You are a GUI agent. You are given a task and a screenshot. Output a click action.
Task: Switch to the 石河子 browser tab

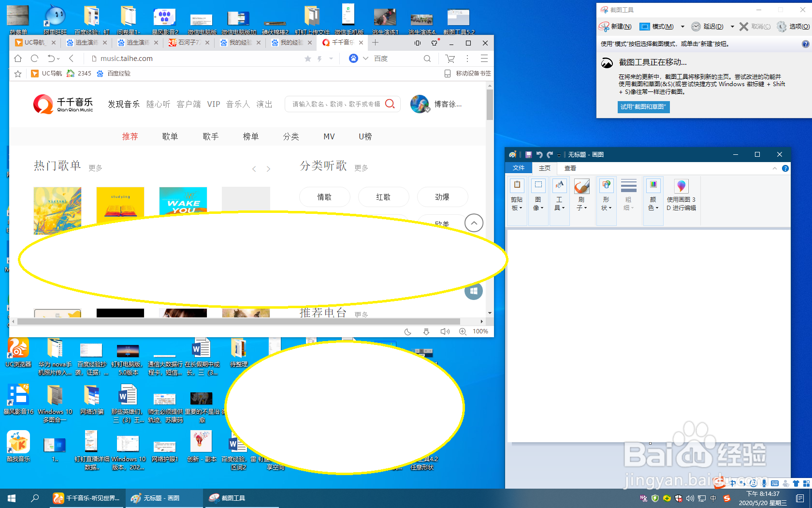[188, 43]
